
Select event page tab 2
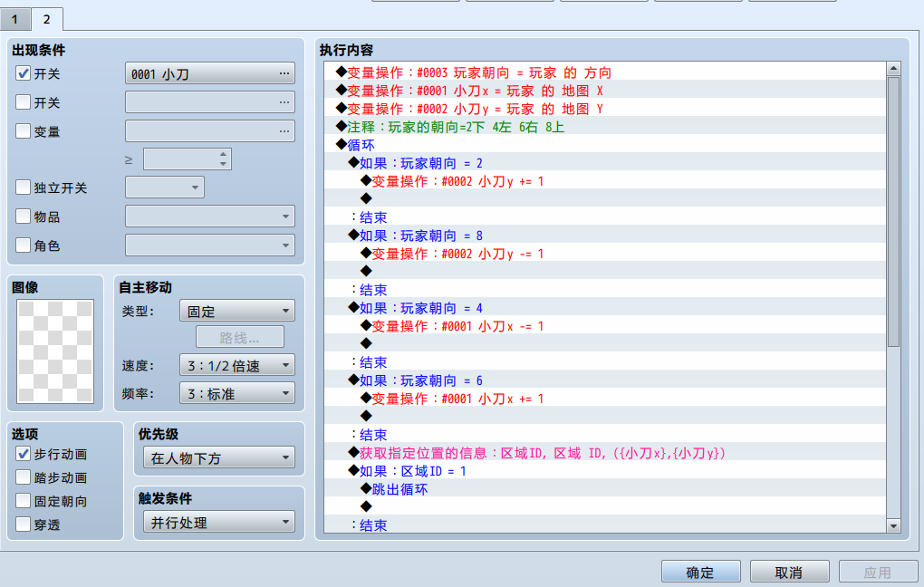coord(46,19)
